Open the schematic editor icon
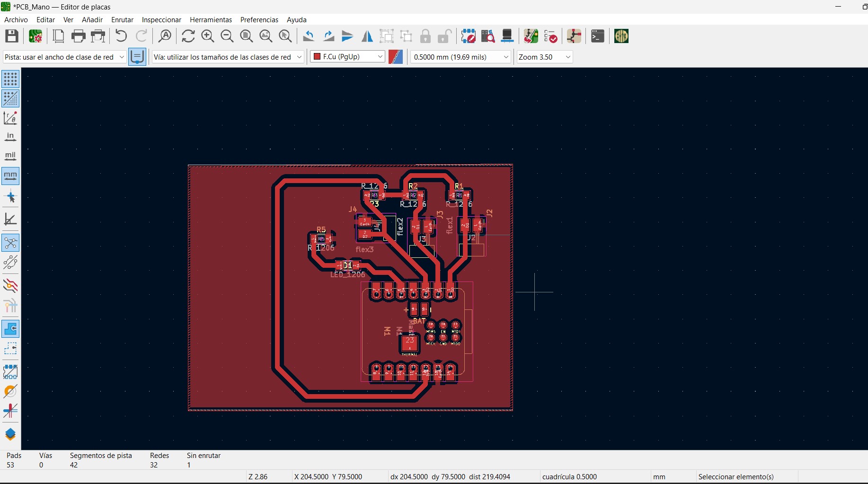This screenshot has width=868, height=484. [x=574, y=36]
